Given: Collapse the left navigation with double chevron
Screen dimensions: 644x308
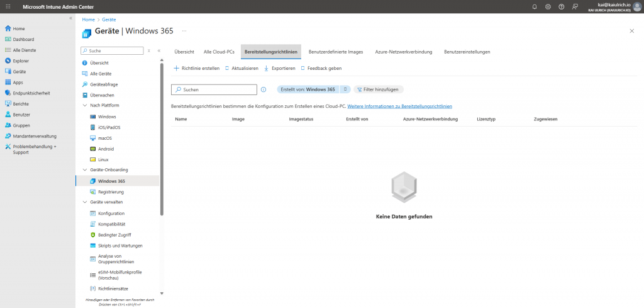Looking at the screenshot, I should pyautogui.click(x=70, y=18).
